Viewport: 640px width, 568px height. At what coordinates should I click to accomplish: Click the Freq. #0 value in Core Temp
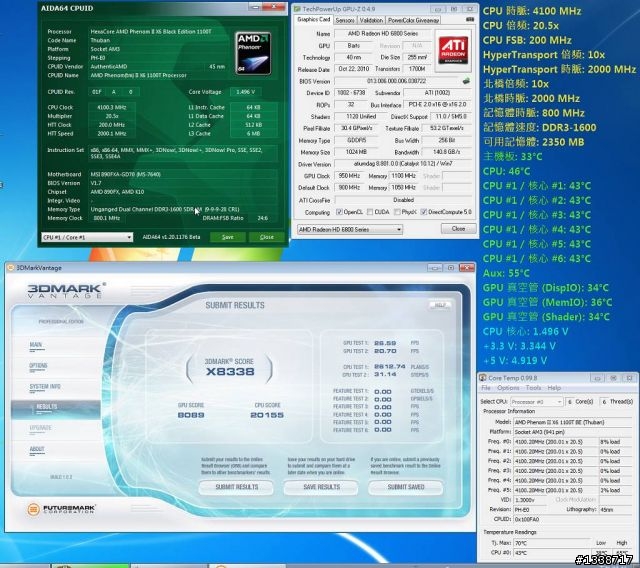coord(555,442)
